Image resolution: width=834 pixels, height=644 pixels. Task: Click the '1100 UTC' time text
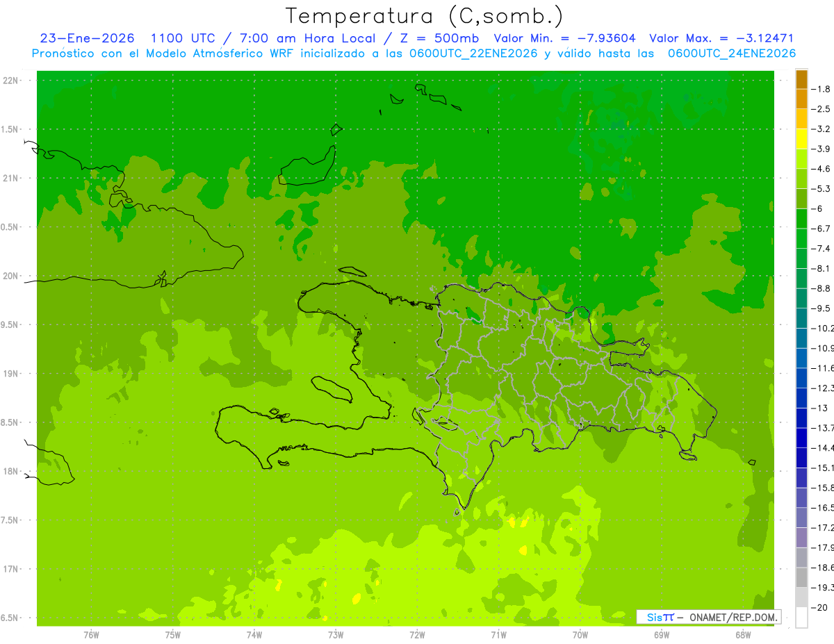(184, 38)
